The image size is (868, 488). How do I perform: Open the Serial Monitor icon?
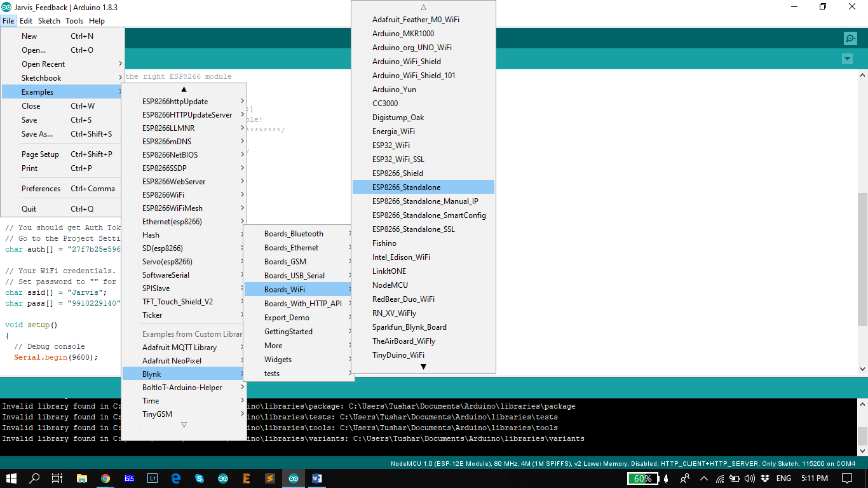pos(850,39)
